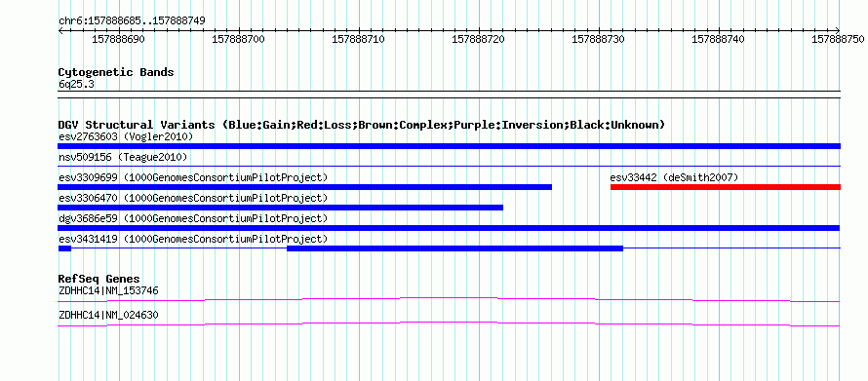The height and width of the screenshot is (381, 868).
Task: Open variant label esv2763603 (Vogler2010)
Action: [x=126, y=136]
